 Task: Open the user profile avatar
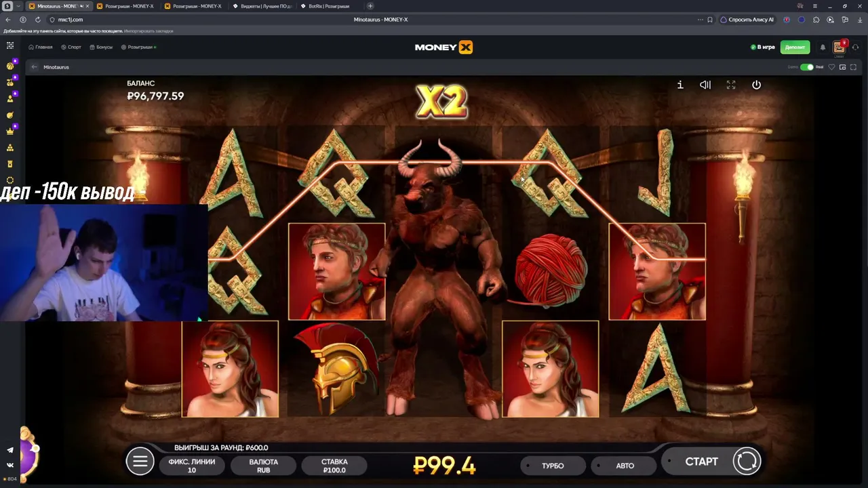pyautogui.click(x=840, y=47)
